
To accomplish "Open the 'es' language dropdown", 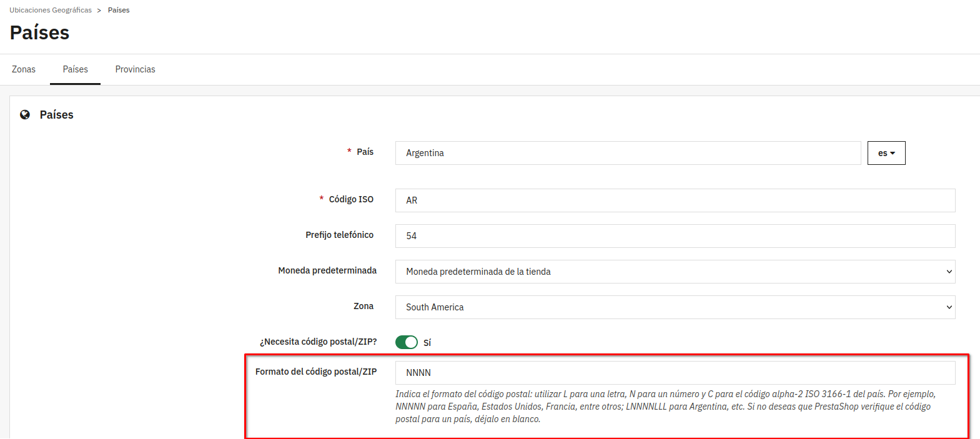I will coord(886,153).
